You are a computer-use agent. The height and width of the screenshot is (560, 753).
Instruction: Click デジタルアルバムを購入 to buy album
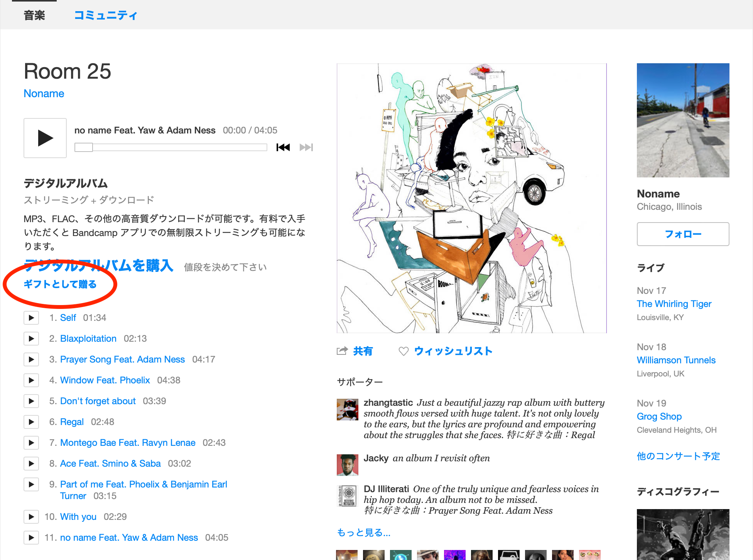point(99,266)
